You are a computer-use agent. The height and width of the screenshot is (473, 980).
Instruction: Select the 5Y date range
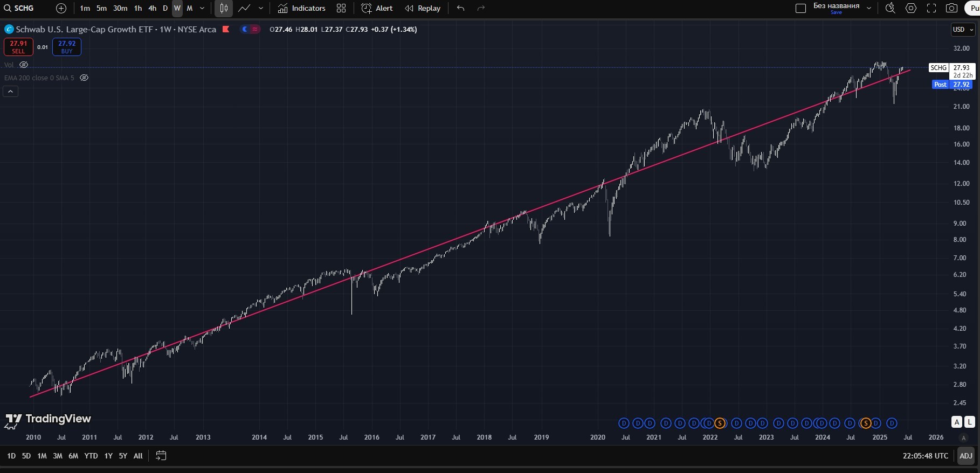point(123,456)
